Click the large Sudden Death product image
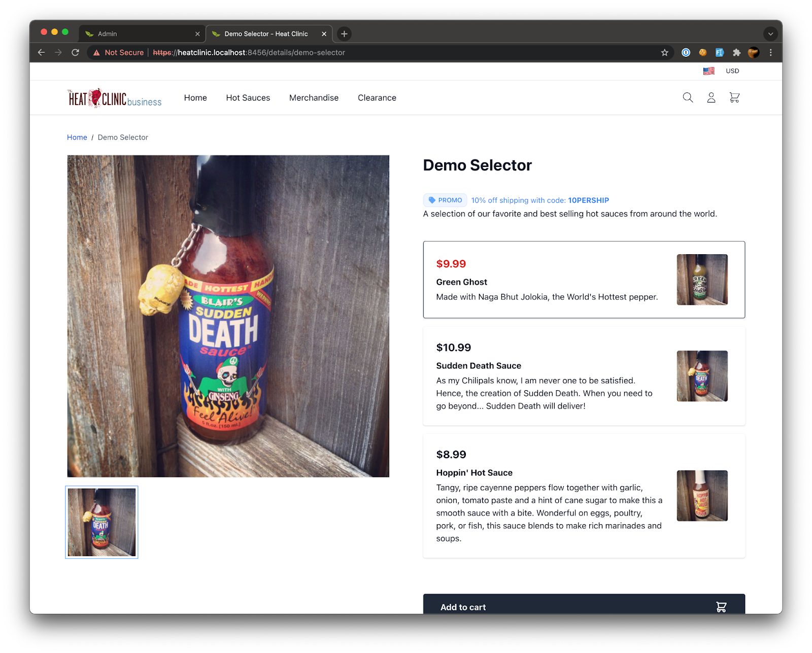The image size is (812, 653). 228,316
